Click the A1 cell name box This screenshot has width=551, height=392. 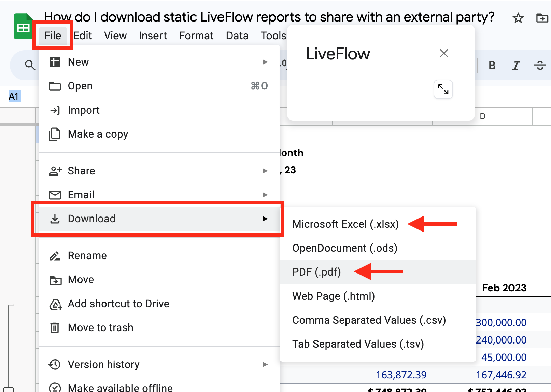coord(14,96)
